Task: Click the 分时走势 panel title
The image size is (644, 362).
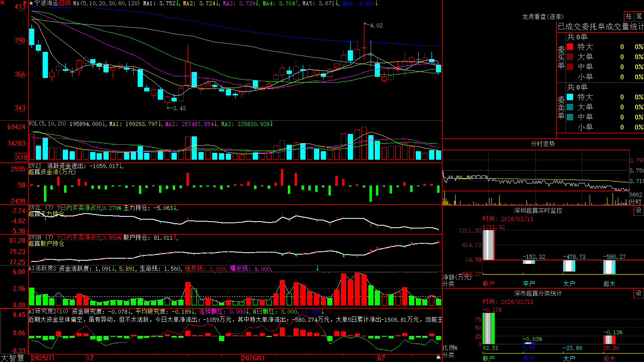Action: tap(543, 144)
